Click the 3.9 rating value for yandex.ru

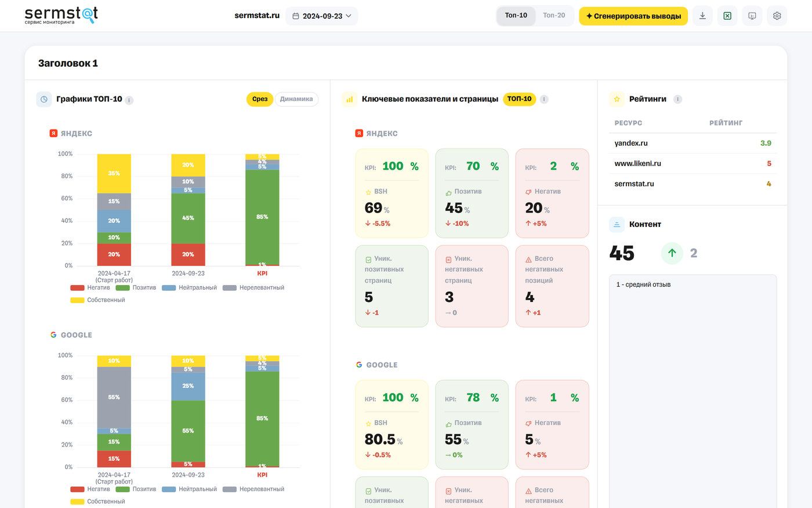click(x=766, y=143)
